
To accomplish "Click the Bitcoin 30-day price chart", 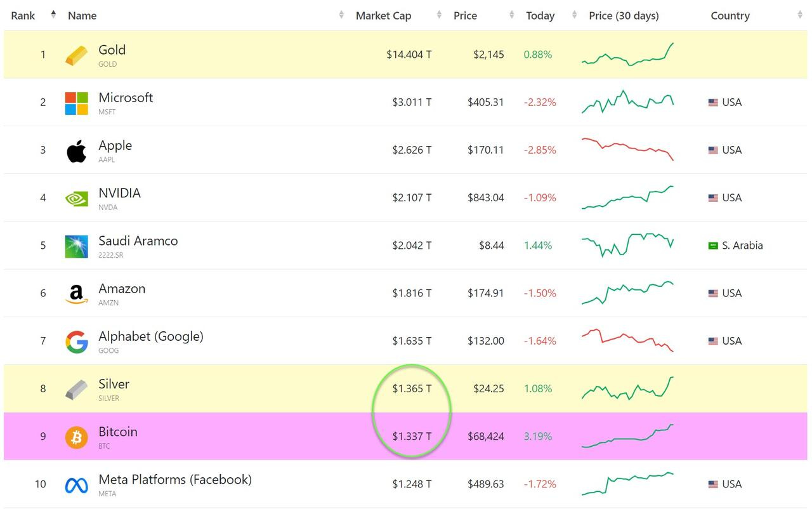I will point(627,436).
